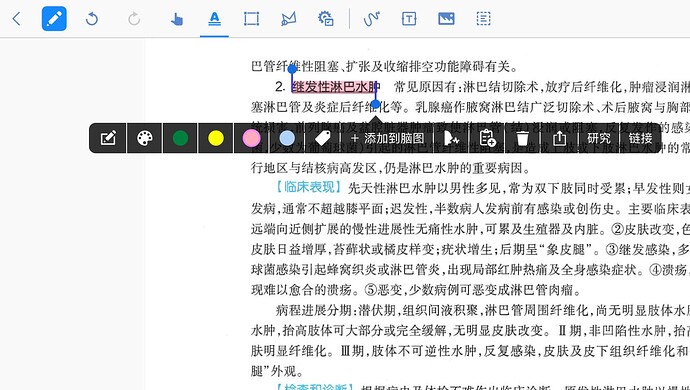Click the 链接 button
The height and width of the screenshot is (390, 690).
[x=640, y=138]
